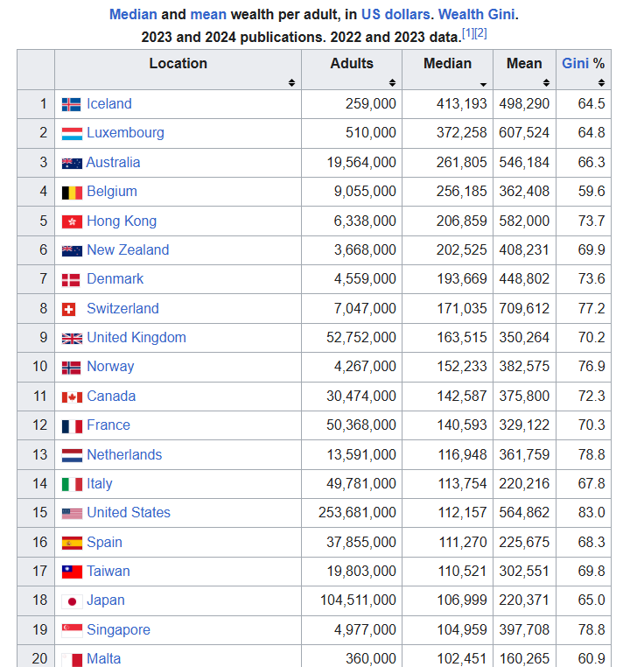Viewport: 644px width, 667px height.
Task: Sort table by Mean column arrows
Action: point(546,82)
